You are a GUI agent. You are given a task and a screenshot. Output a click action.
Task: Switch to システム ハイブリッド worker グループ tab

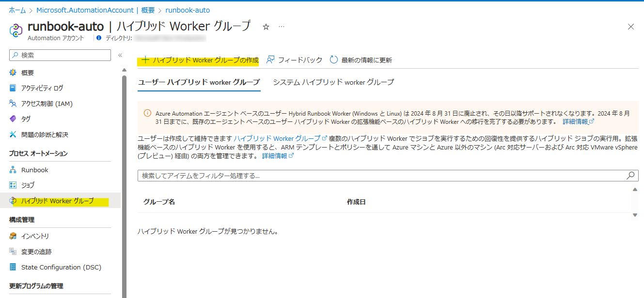click(333, 82)
